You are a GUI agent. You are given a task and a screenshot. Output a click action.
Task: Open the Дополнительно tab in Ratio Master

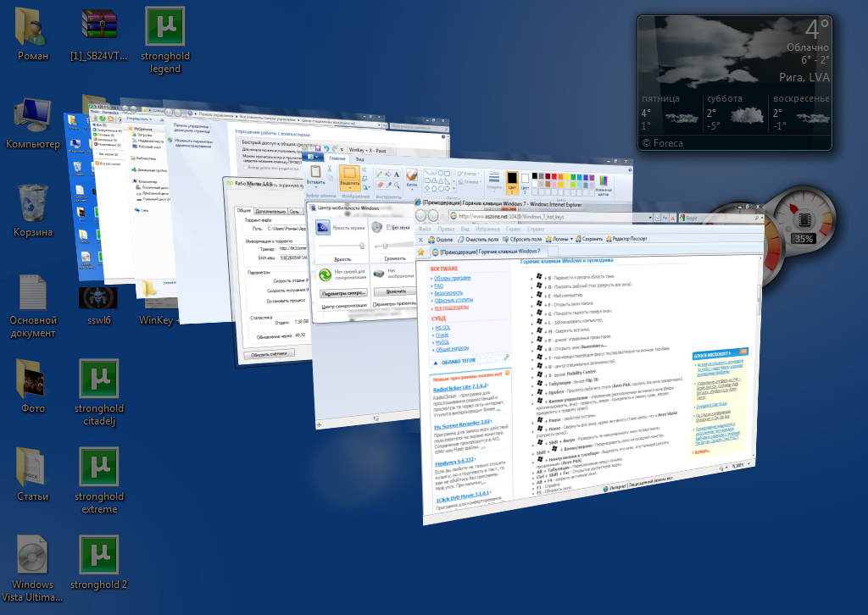tap(270, 211)
